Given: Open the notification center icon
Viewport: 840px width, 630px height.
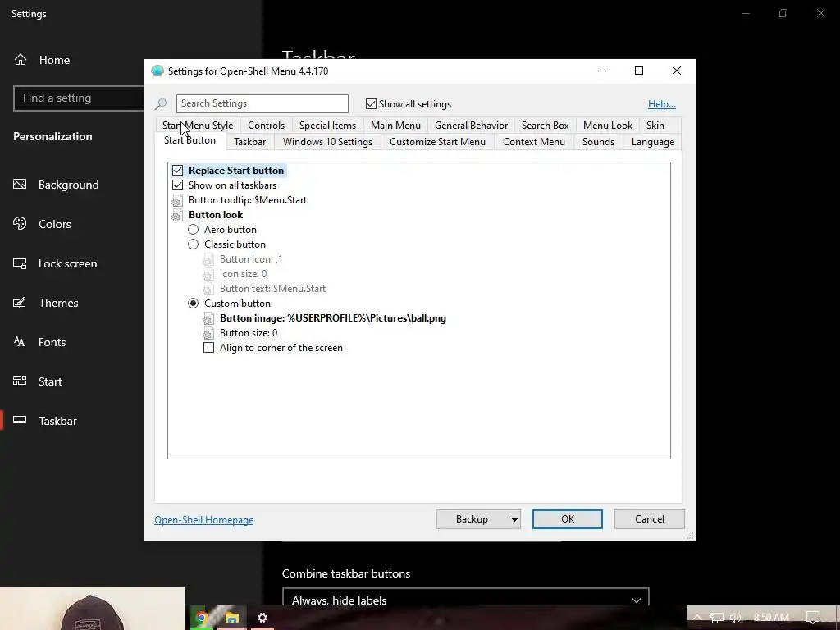Looking at the screenshot, I should click(813, 618).
